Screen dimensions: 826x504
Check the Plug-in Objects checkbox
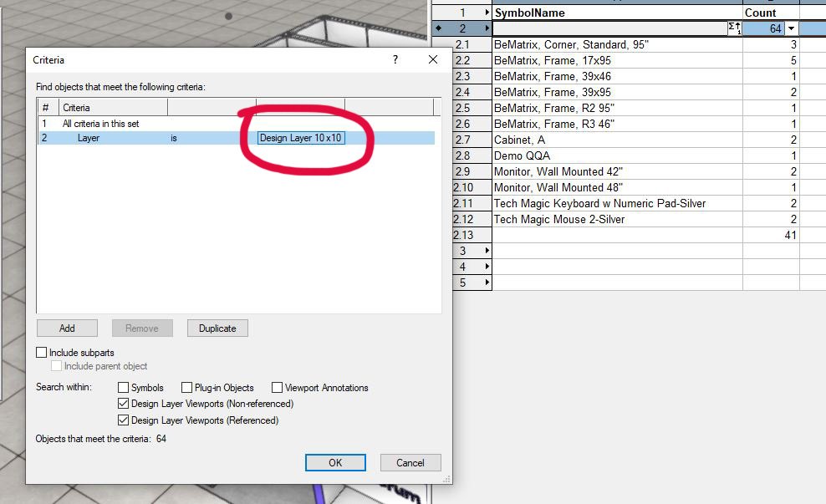point(186,387)
